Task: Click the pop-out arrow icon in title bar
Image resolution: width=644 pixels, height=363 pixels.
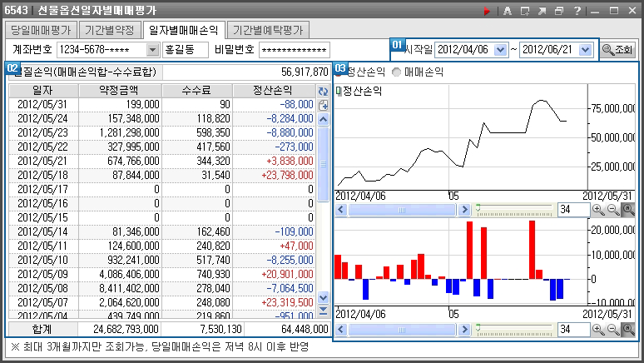Action: pyautogui.click(x=542, y=11)
